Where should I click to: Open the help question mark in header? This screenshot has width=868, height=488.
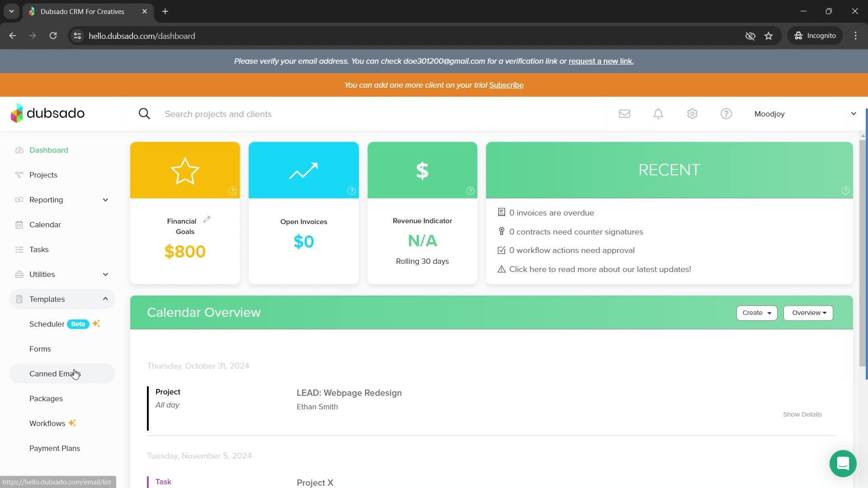coord(726,114)
